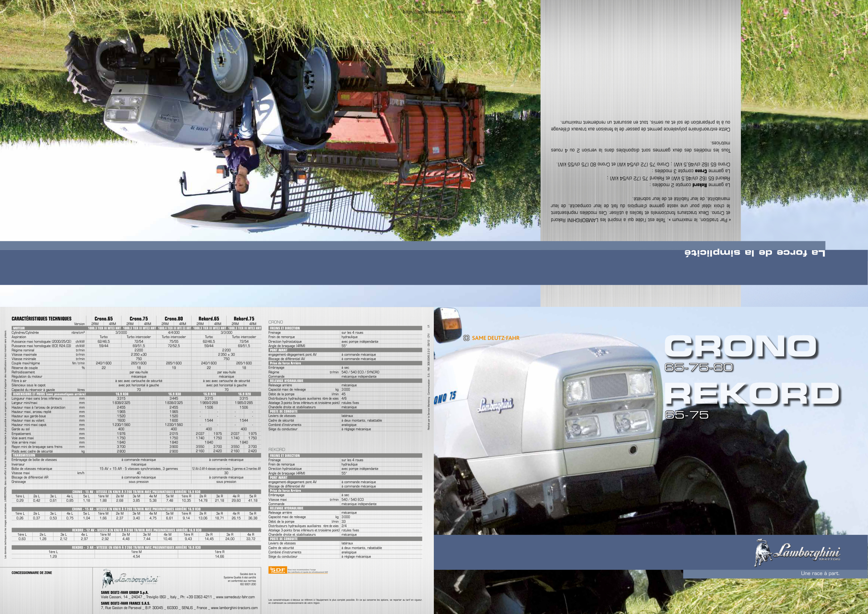Click the "Crono.65" column header
868x614 pixels.
coord(104,319)
